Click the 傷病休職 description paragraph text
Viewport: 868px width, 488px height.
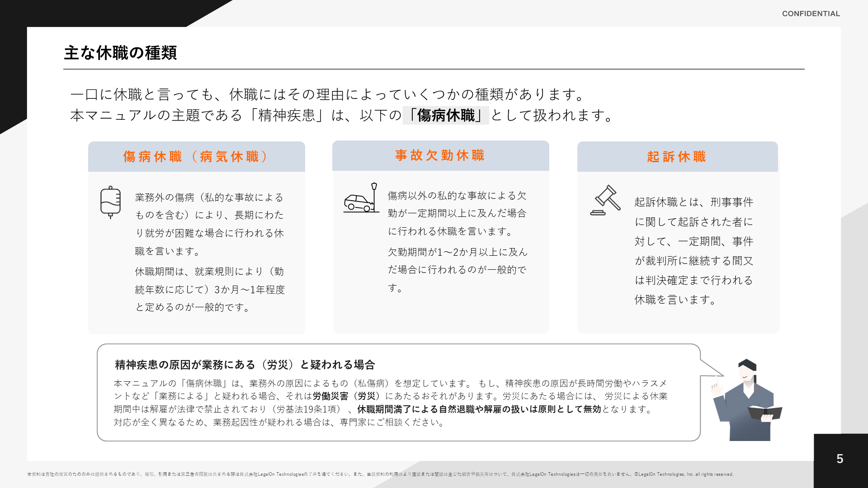click(209, 224)
